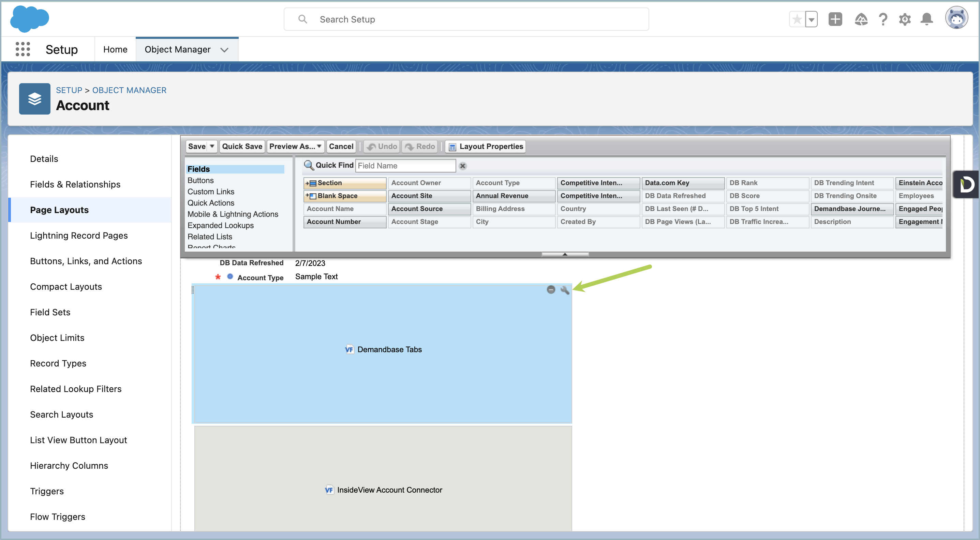Switch to the Home tab

pyautogui.click(x=115, y=49)
